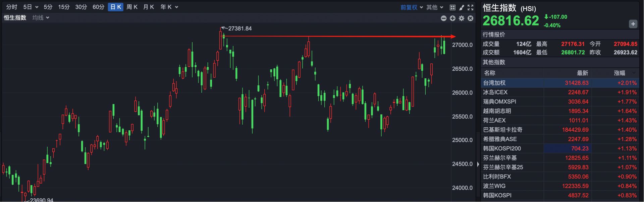Screen dimensions: 644x202
Task: Open the chart grid layout icon
Action: pos(452,7)
